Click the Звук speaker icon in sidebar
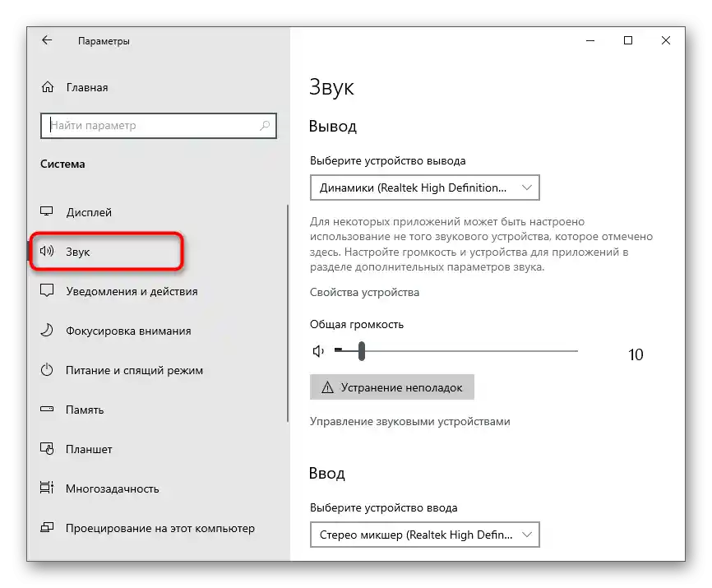 click(x=47, y=251)
